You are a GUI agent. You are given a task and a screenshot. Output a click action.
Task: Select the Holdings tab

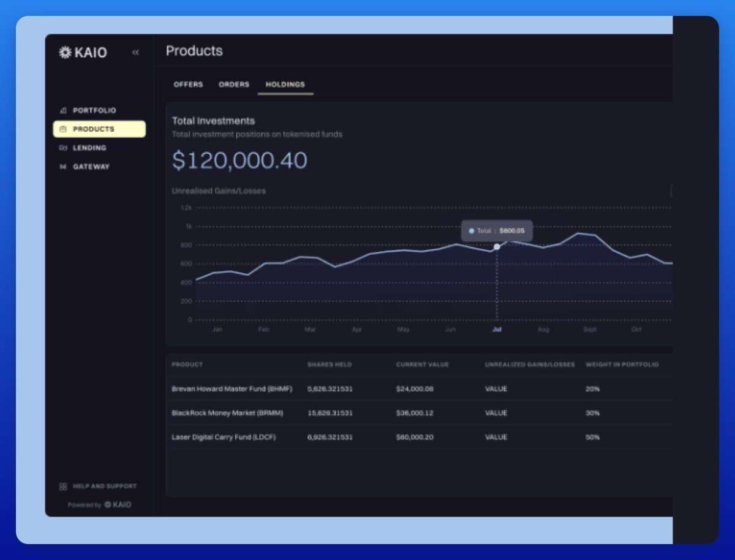point(285,85)
